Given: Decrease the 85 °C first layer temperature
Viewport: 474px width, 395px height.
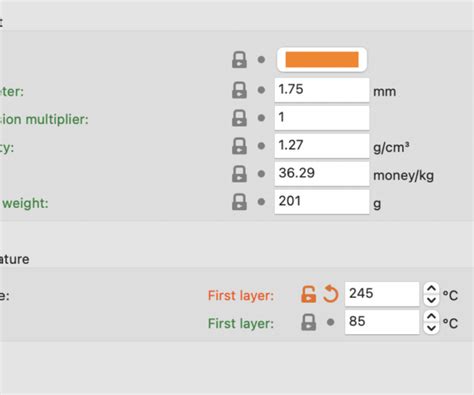Looking at the screenshot, I should coord(431,328).
